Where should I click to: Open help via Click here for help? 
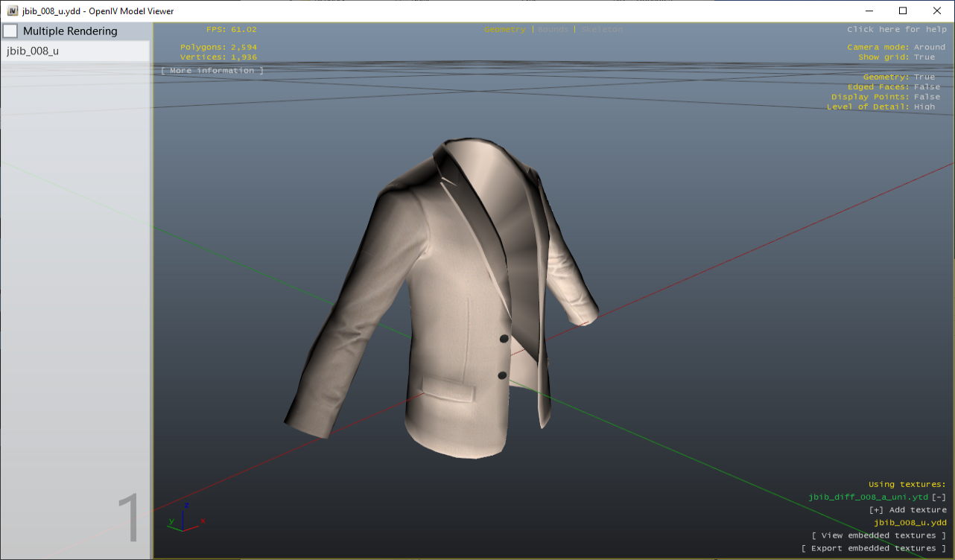pos(896,30)
